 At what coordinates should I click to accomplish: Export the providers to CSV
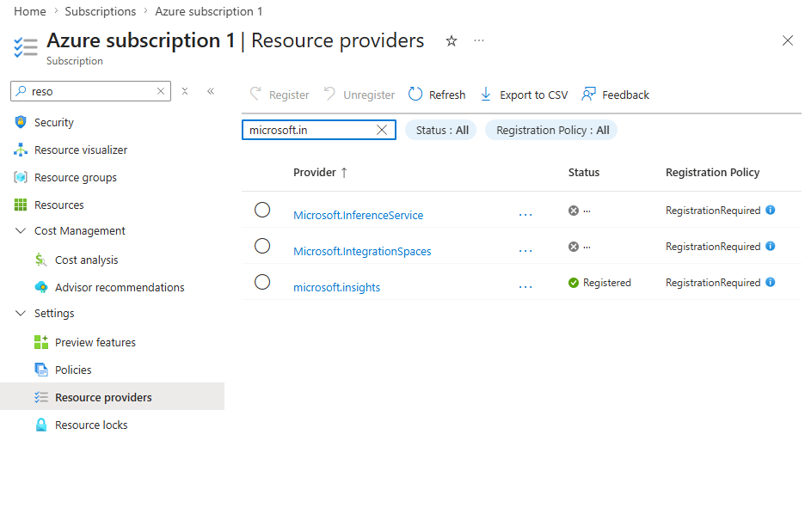tap(524, 95)
